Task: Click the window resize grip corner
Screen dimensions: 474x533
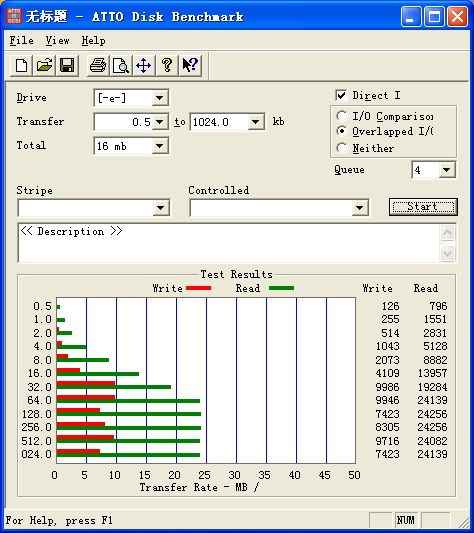Action: pos(463,522)
